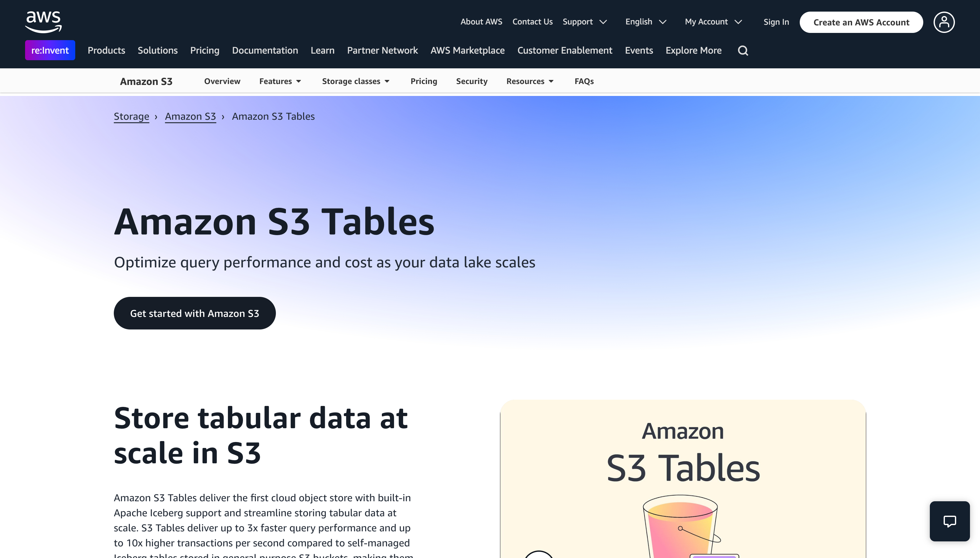Open the search icon in navigation
This screenshot has width=980, height=558.
point(744,50)
